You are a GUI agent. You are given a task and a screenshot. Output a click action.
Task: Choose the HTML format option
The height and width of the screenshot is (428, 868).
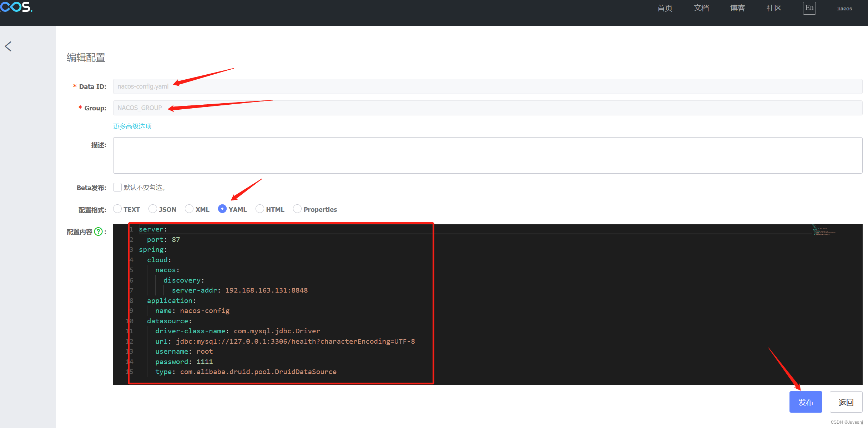(260, 209)
